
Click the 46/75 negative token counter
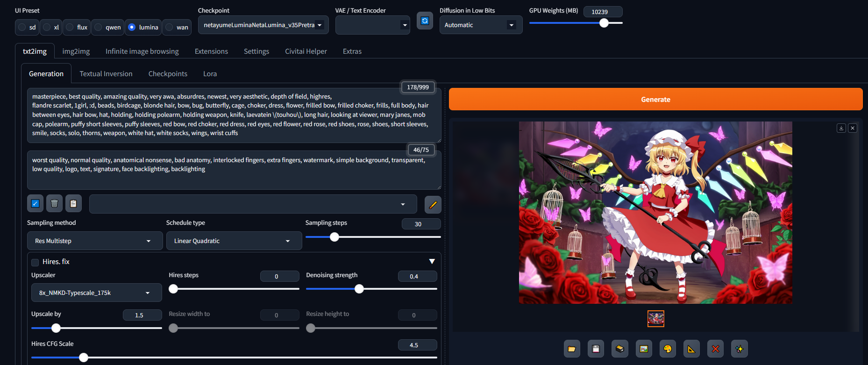421,150
